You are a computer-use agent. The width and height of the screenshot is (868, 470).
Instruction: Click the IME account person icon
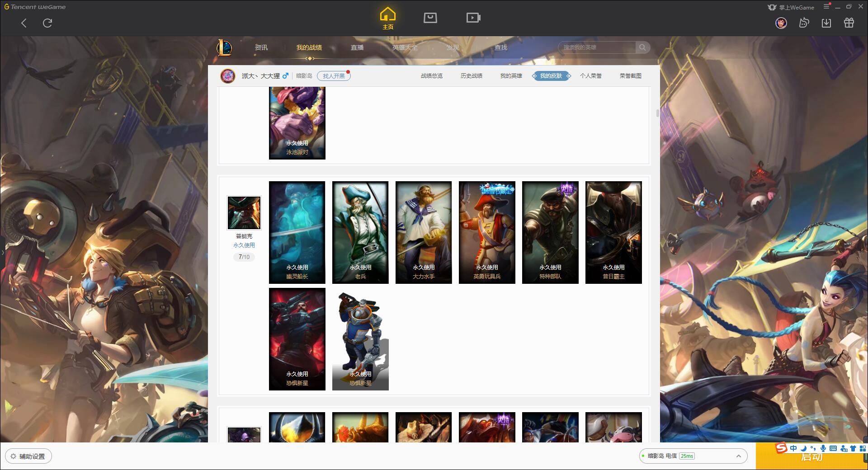point(843,448)
